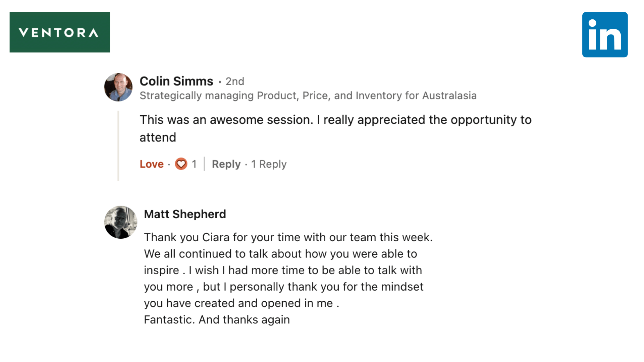Viewport: 644px width, 362px height.
Task: Open Matt Shepherd's profile photo
Action: 120,222
